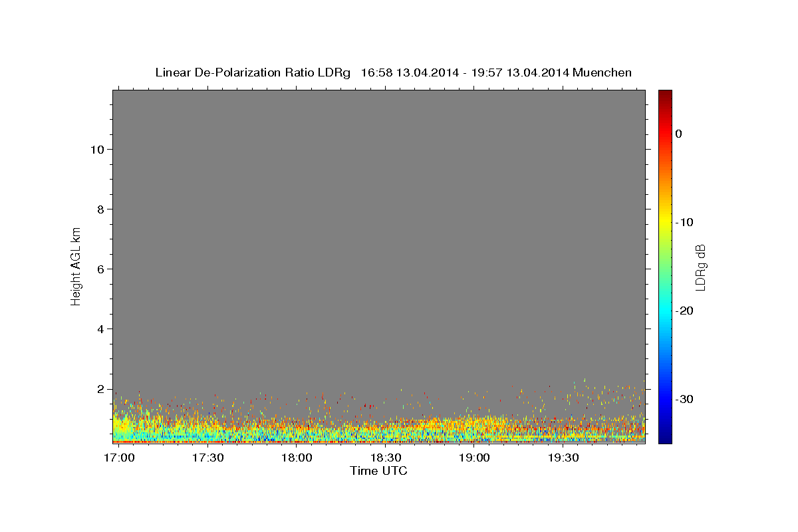
Task: Click the blue -30 dB colorbar region
Action: click(x=665, y=399)
